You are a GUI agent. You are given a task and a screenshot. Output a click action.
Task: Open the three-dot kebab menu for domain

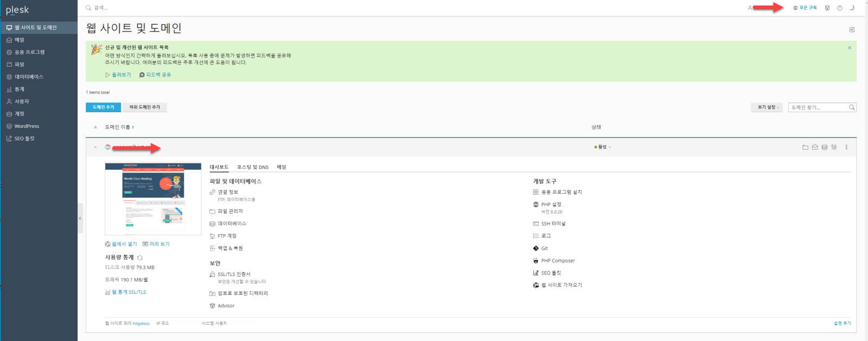click(846, 147)
